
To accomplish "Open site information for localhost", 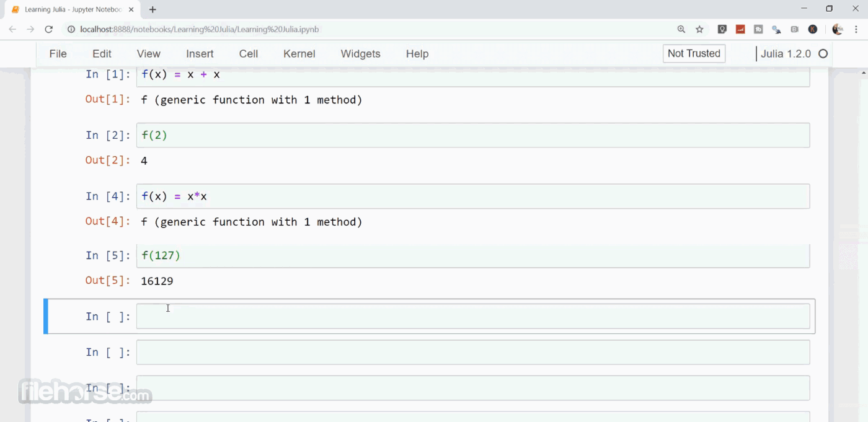I will [71, 29].
